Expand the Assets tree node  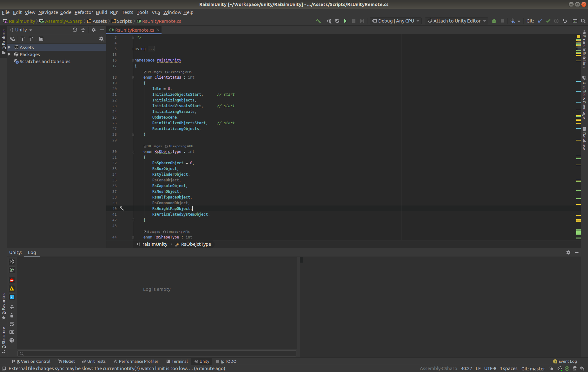pyautogui.click(x=10, y=47)
